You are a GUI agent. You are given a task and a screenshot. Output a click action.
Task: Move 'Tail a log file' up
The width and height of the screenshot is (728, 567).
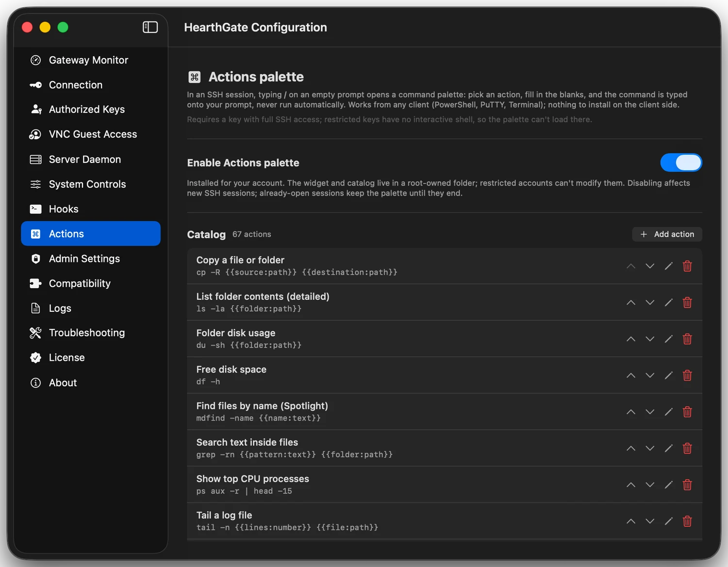pyautogui.click(x=631, y=521)
